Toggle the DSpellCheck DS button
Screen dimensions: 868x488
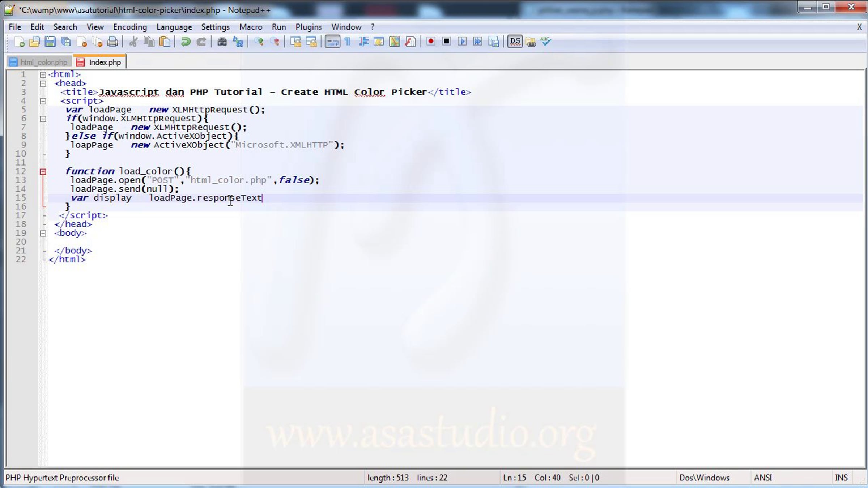tap(515, 42)
